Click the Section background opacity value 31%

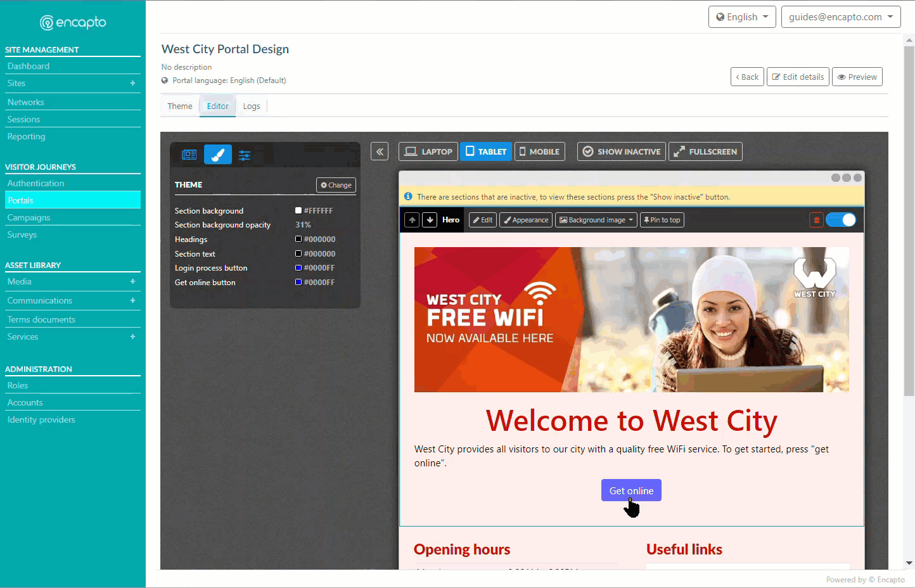click(303, 224)
